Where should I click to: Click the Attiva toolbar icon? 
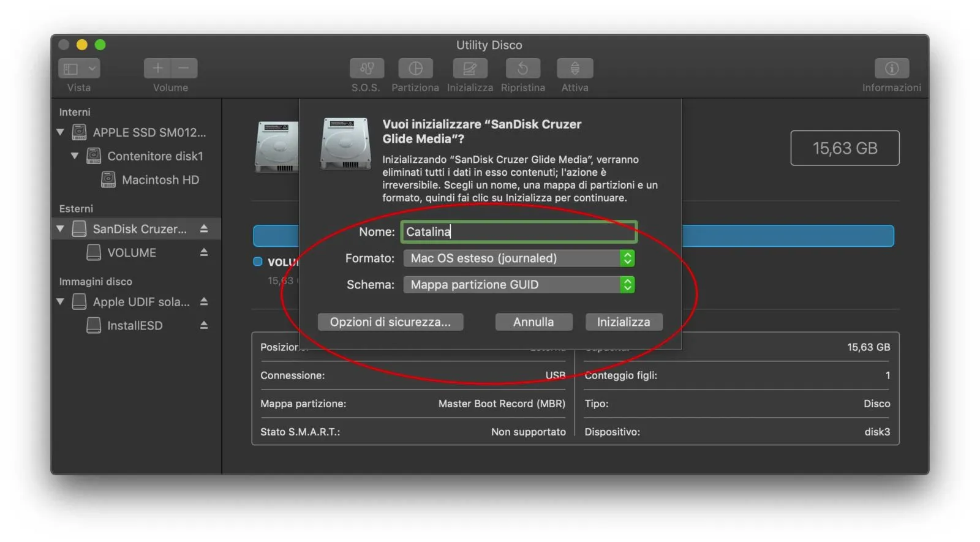point(575,68)
